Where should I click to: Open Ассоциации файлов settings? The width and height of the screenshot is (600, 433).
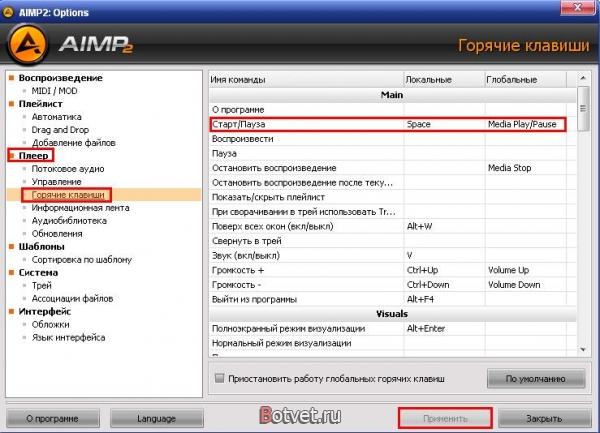pyautogui.click(x=72, y=298)
